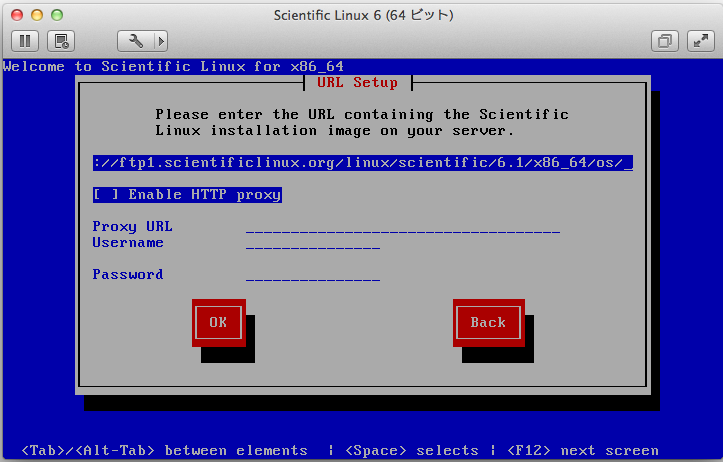Image resolution: width=723 pixels, height=462 pixels.
Task: Select '<Tab>/<Alt-Tab> between elements' hint
Action: pos(165,450)
